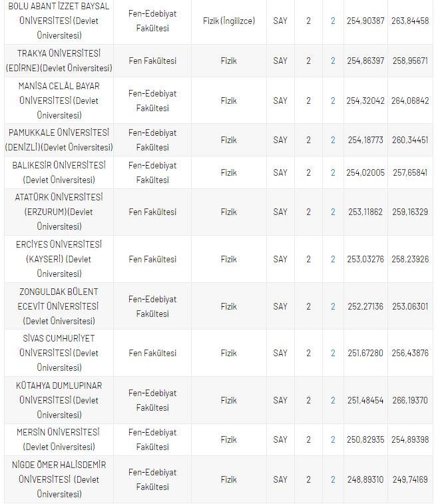This screenshot has width=438, height=504.
Task: Click blue 2 link in Erciyes Üniversitesi row
Action: pos(333,259)
